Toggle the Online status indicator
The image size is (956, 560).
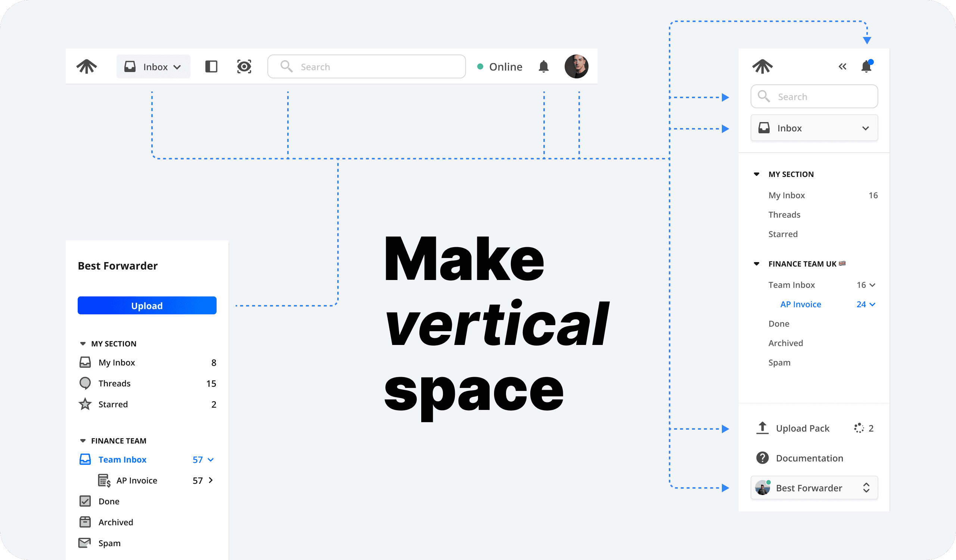(x=500, y=67)
